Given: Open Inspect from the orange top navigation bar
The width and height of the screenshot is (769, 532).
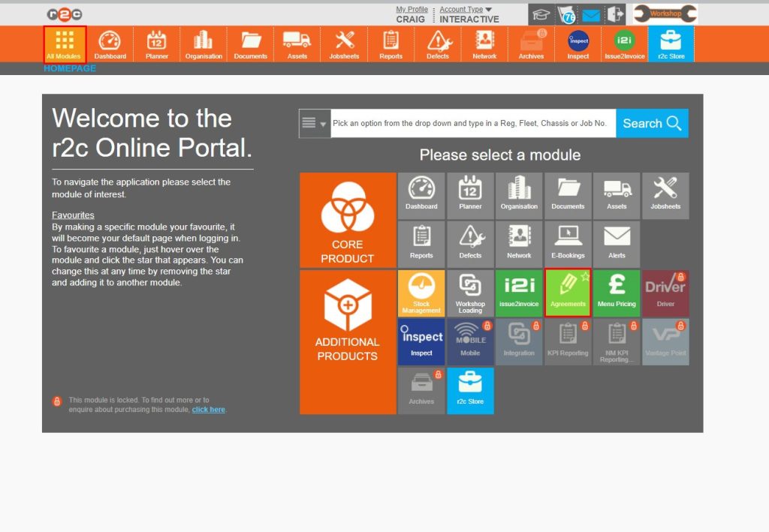Looking at the screenshot, I should [x=578, y=44].
